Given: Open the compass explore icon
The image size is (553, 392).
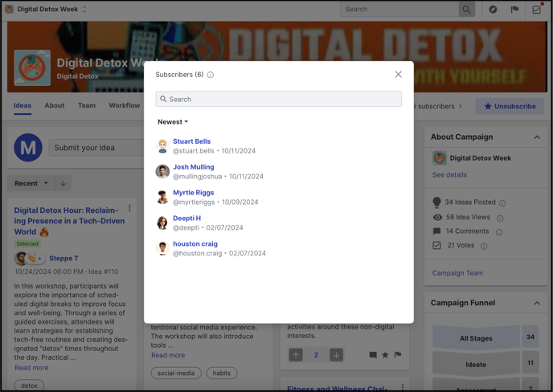Looking at the screenshot, I should coord(493,10).
